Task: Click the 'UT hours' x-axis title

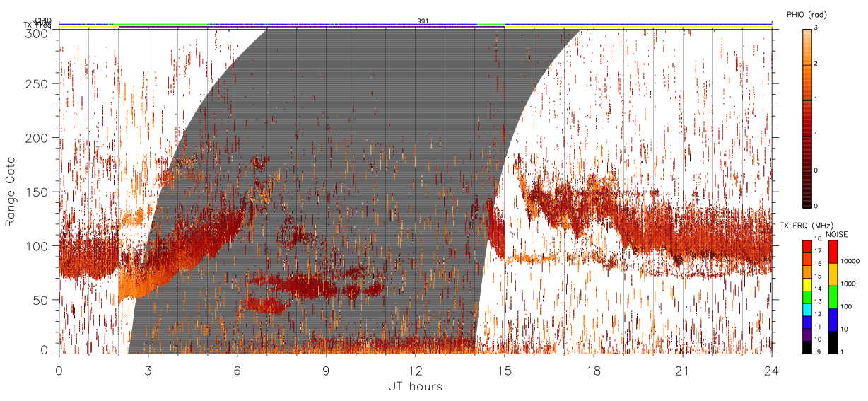Action: pyautogui.click(x=415, y=386)
